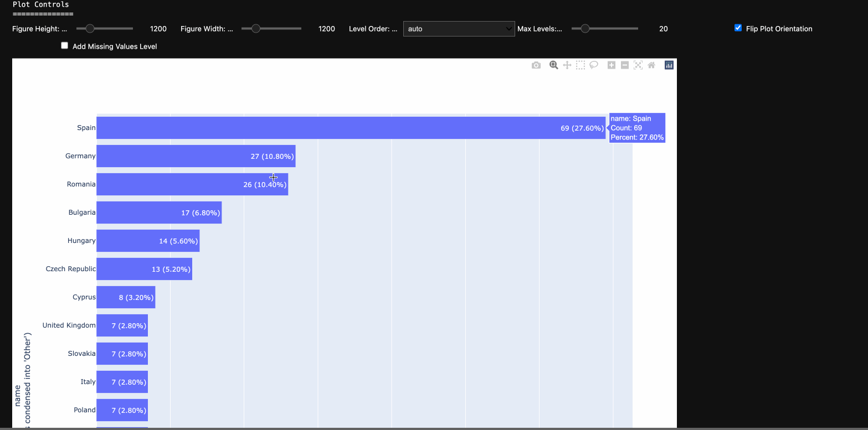Choose the Box Select tool

tap(580, 65)
